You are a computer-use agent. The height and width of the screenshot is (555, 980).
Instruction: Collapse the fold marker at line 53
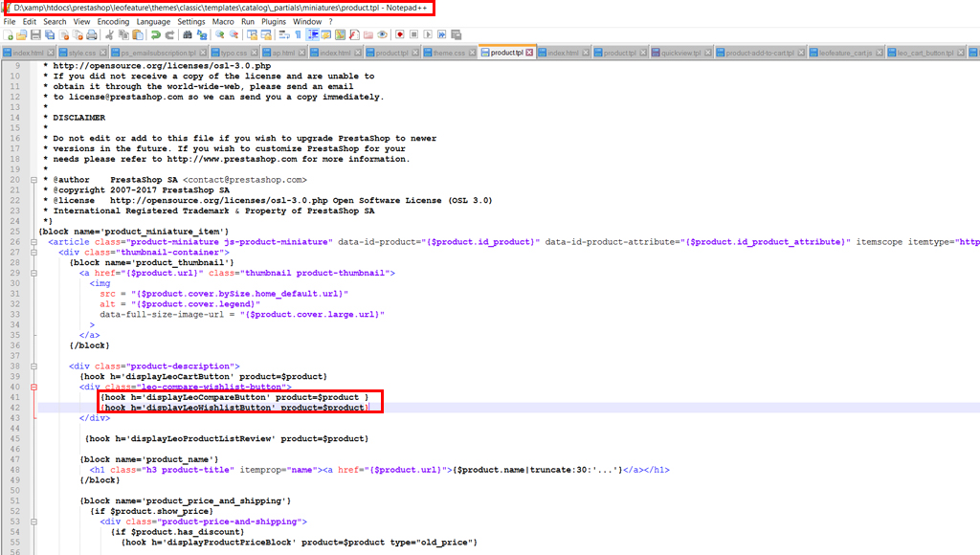tap(33, 522)
